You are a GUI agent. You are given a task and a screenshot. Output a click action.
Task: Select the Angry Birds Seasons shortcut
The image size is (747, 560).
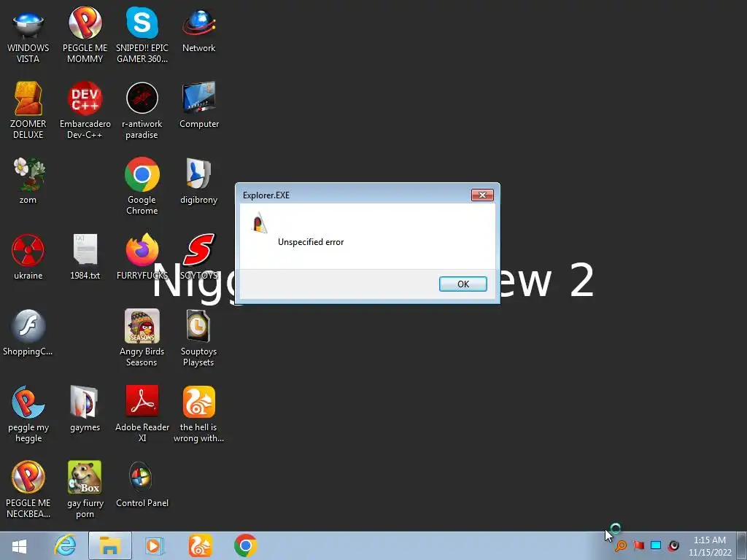pyautogui.click(x=142, y=338)
